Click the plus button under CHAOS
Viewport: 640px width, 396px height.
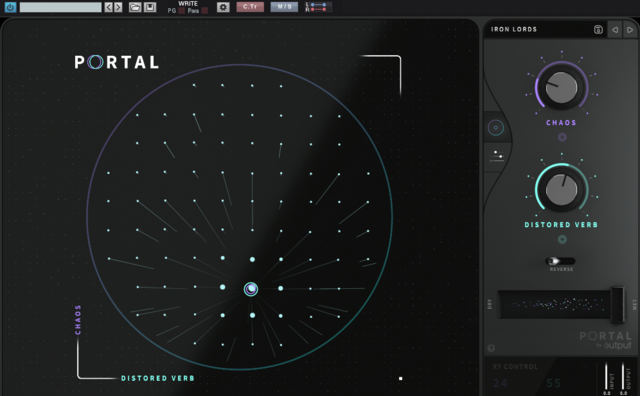[x=562, y=138]
